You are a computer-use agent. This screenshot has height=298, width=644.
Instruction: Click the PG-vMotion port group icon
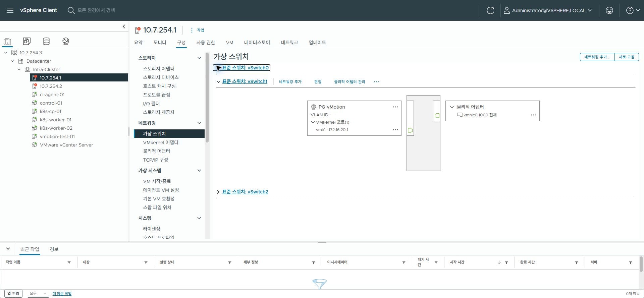pyautogui.click(x=314, y=107)
